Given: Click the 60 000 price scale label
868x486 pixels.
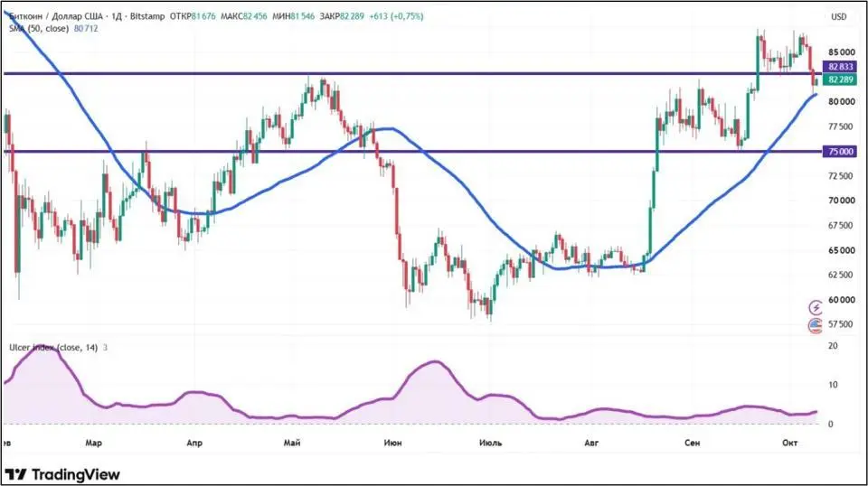Looking at the screenshot, I should tap(842, 300).
